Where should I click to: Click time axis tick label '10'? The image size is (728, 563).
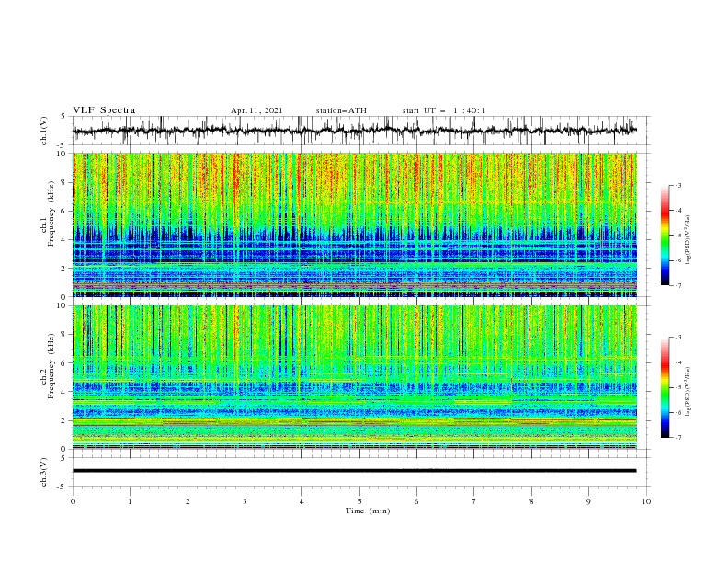point(646,501)
